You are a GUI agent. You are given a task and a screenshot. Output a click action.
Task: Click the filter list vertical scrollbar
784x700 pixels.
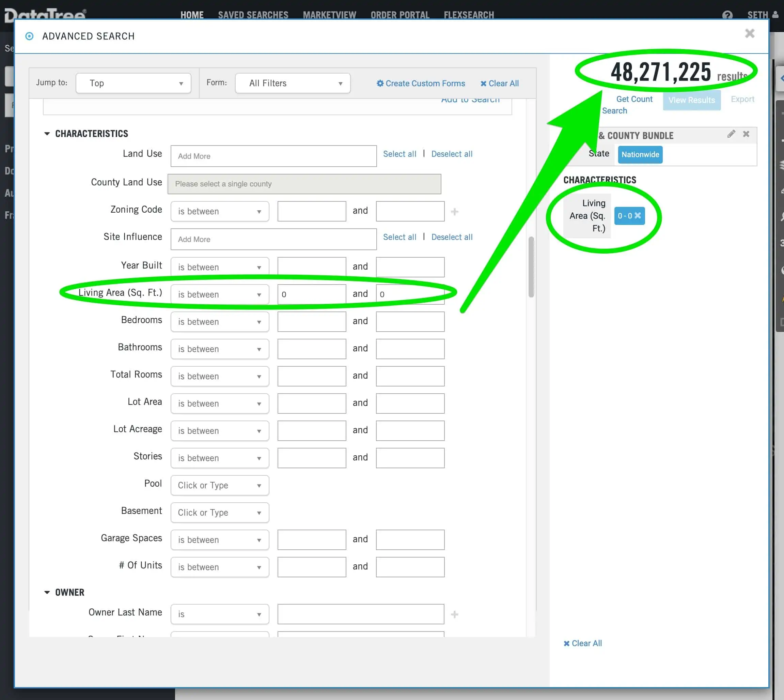(x=531, y=267)
